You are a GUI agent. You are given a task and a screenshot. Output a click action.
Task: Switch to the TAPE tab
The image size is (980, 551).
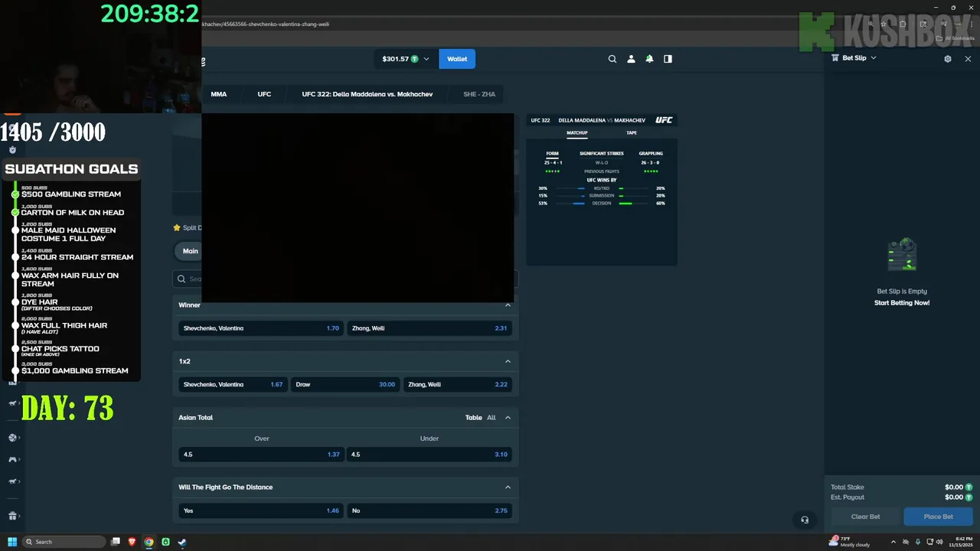click(x=632, y=133)
